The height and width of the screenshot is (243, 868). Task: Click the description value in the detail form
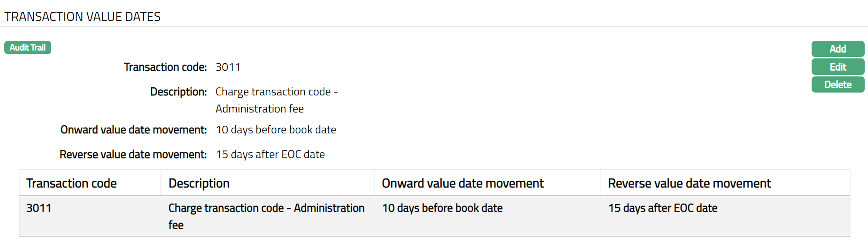[276, 100]
